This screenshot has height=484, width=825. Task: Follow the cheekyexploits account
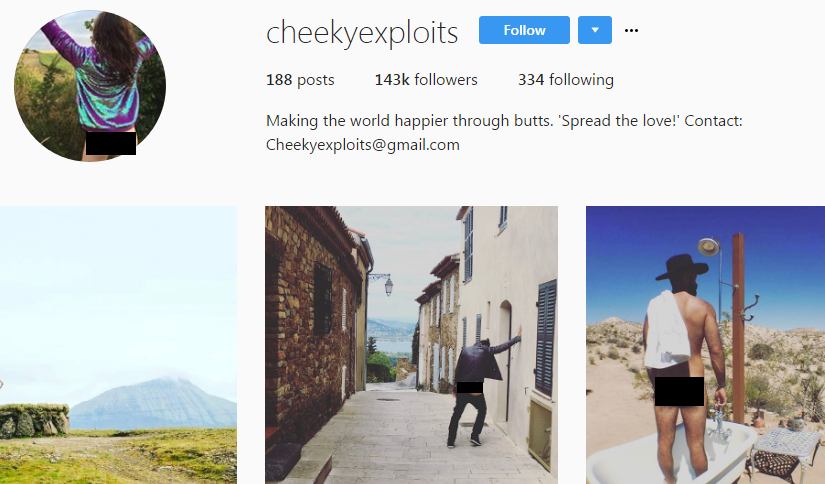pyautogui.click(x=524, y=30)
